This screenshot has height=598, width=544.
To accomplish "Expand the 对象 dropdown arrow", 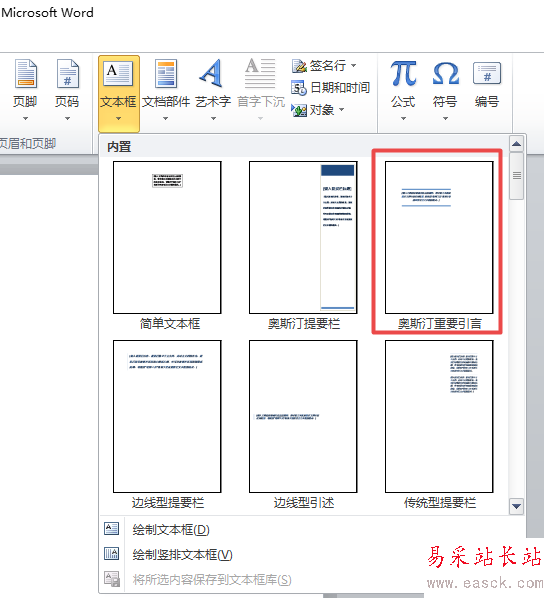I will pyautogui.click(x=341, y=110).
